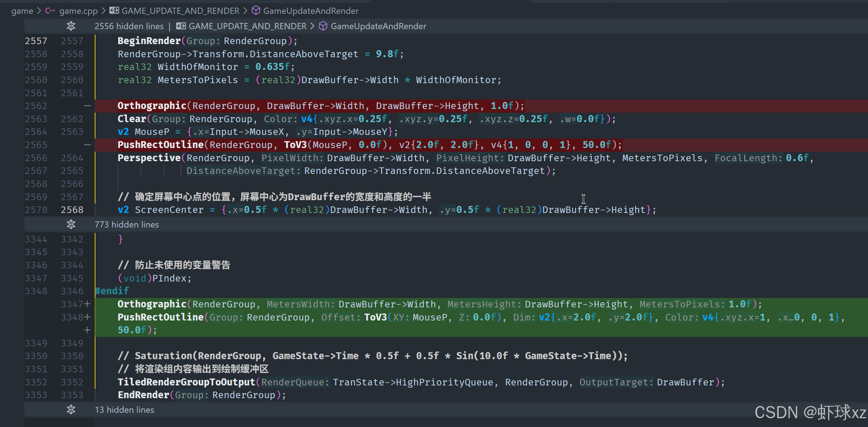Screen dimensions: 868x427
Task: Click the minus marker on removed line 2562
Action: [87, 106]
